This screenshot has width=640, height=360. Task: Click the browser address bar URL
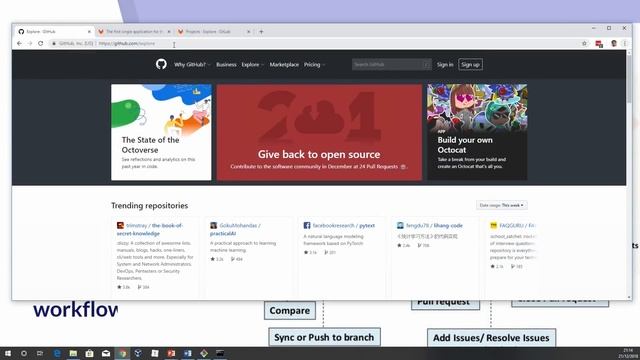click(x=127, y=43)
